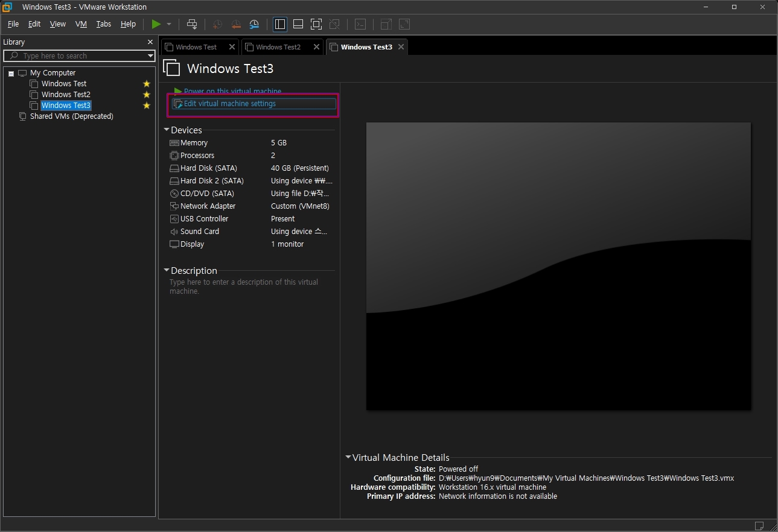Click the Hard Disk (SATA) device row

[252, 168]
